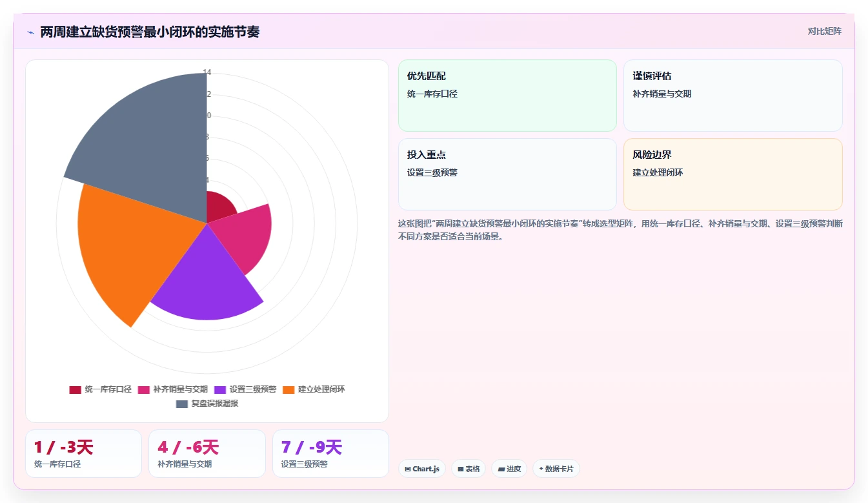Click the 4 / -6天 data card
The width and height of the screenshot is (868, 503).
point(207,453)
